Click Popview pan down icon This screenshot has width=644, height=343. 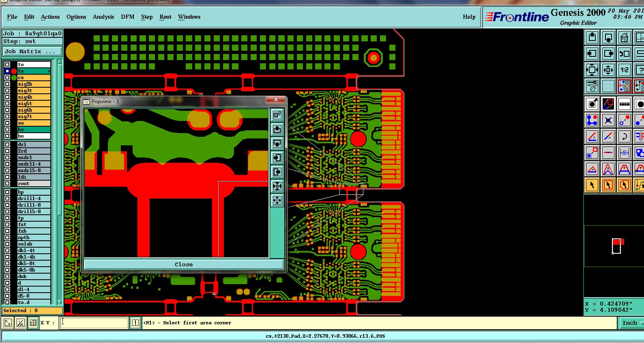277,143
